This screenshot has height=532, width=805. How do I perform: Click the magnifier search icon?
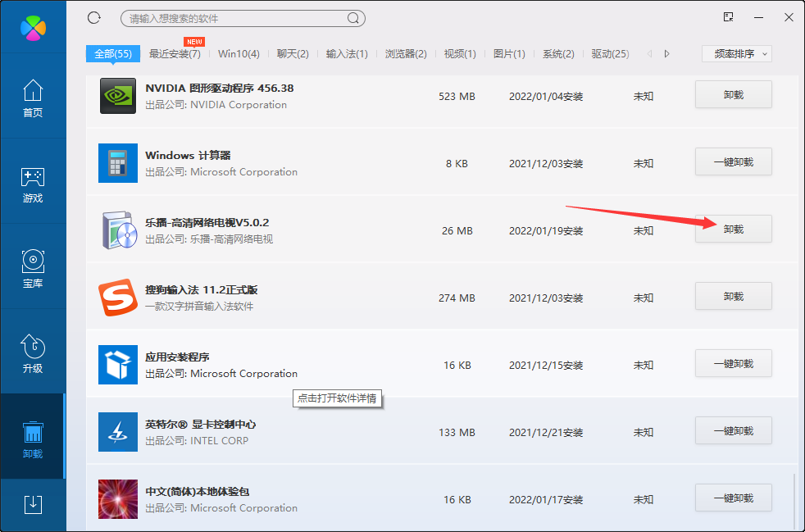click(353, 19)
